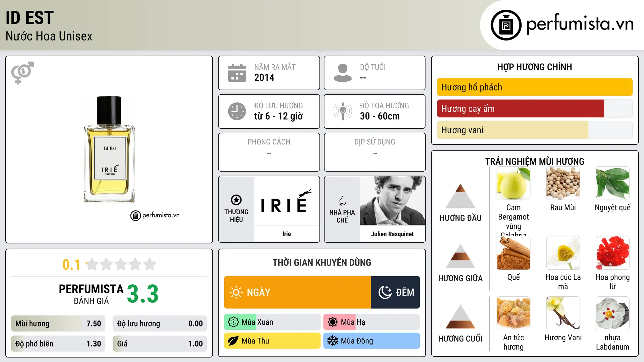The width and height of the screenshot is (644, 362).
Task: Open the Rau Mùi note image
Action: pyautogui.click(x=563, y=183)
